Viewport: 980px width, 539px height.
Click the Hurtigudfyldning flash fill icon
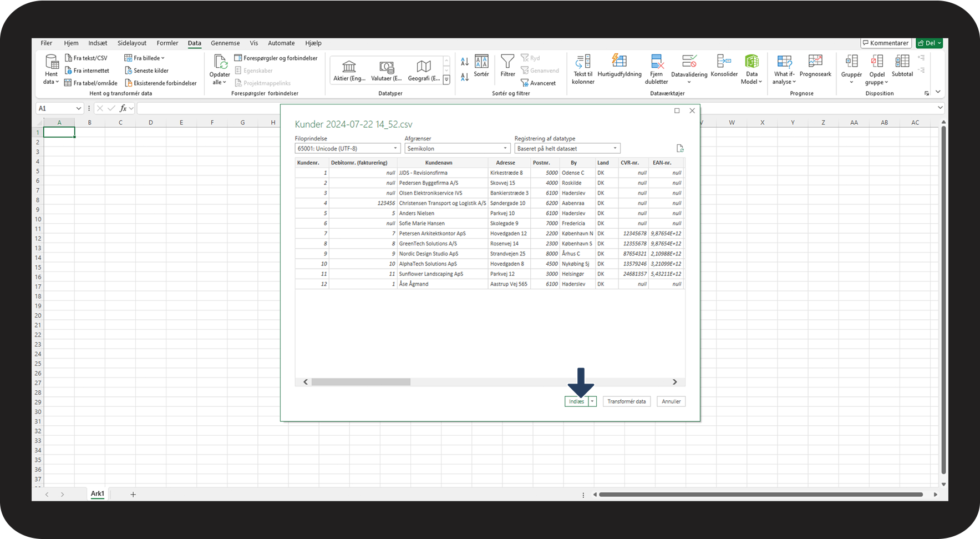tap(619, 61)
